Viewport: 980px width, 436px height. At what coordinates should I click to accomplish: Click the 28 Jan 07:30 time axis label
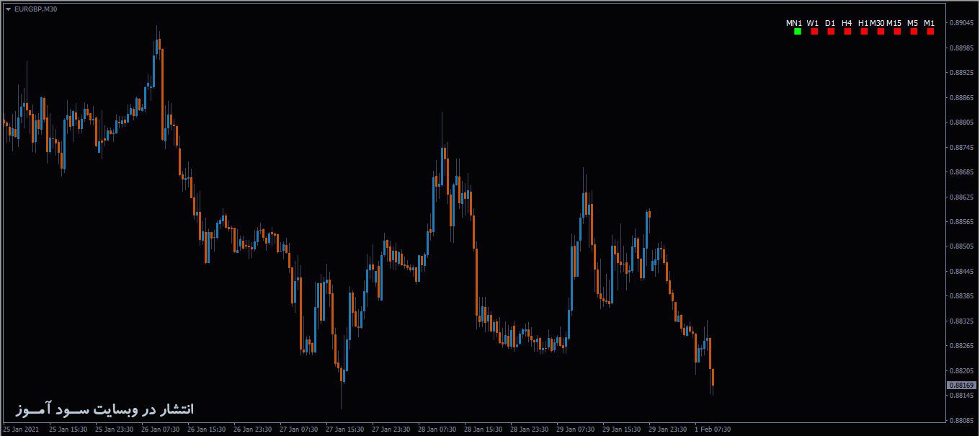coord(436,427)
